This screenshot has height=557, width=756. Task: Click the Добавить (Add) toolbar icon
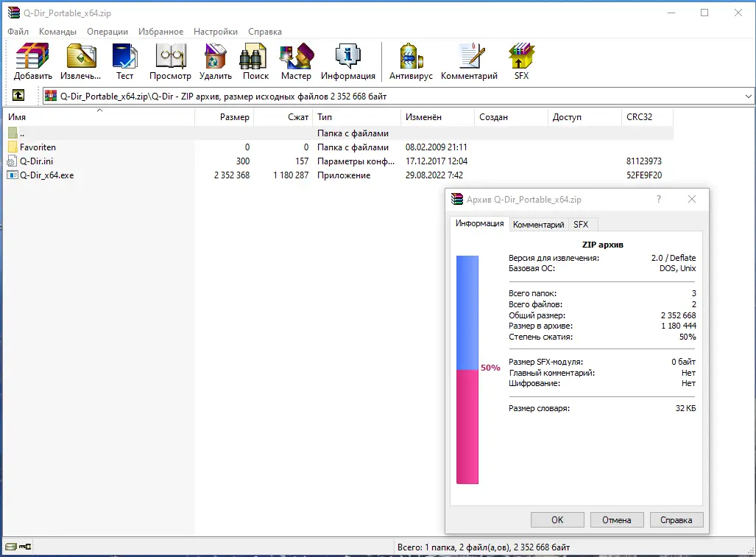(33, 61)
